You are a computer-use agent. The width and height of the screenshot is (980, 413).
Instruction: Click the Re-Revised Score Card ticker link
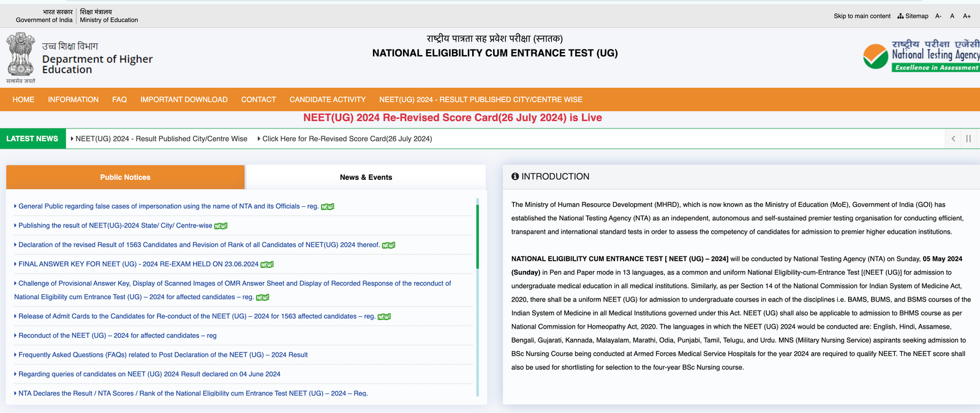[347, 139]
